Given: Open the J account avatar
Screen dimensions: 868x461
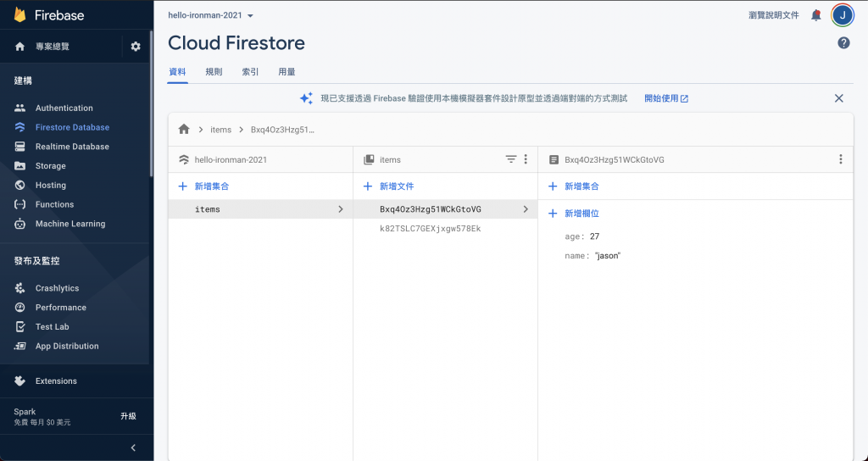Looking at the screenshot, I should [843, 15].
